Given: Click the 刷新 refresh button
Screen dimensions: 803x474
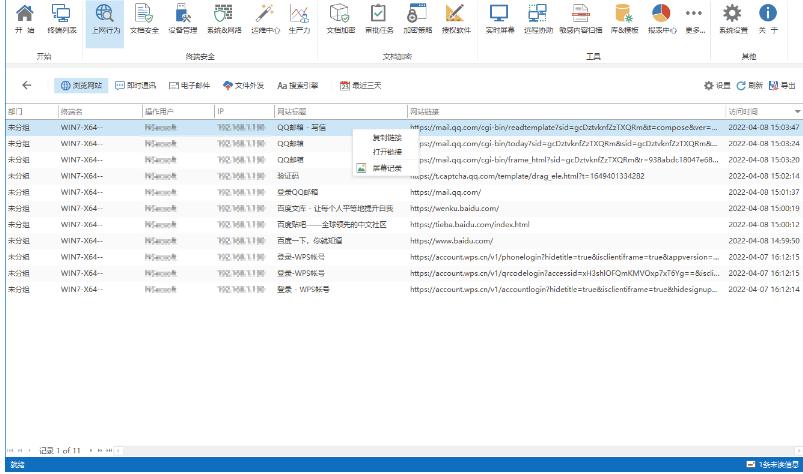Looking at the screenshot, I should 749,85.
